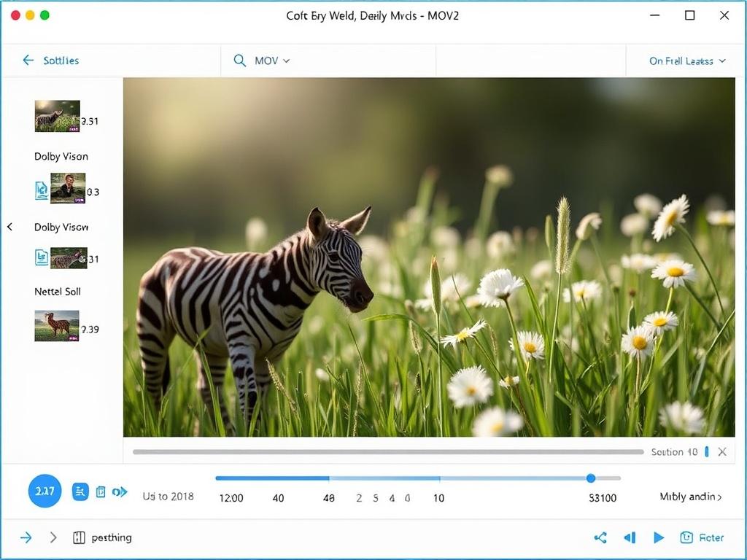747x560 pixels.
Task: Click the clipboard icon beside timer
Action: coord(101,492)
